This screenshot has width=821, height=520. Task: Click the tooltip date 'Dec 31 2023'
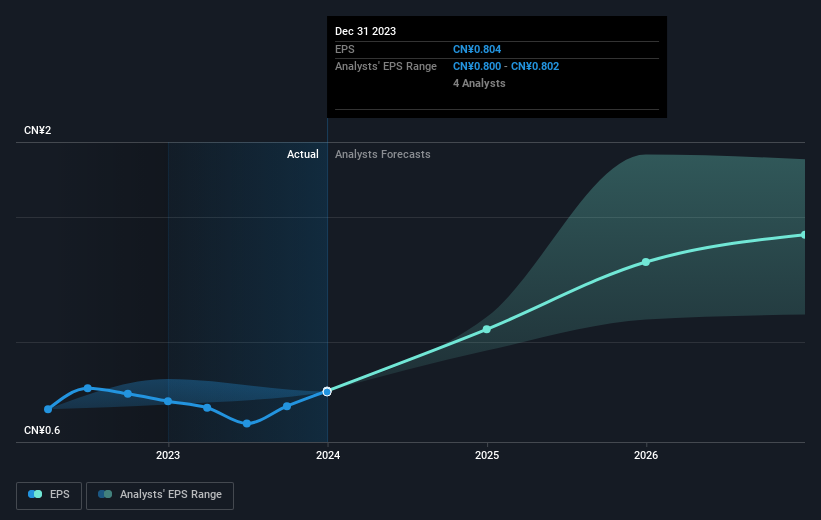365,31
